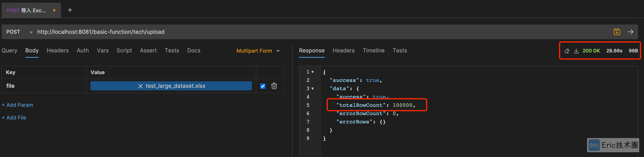Click the Value column header

98,72
